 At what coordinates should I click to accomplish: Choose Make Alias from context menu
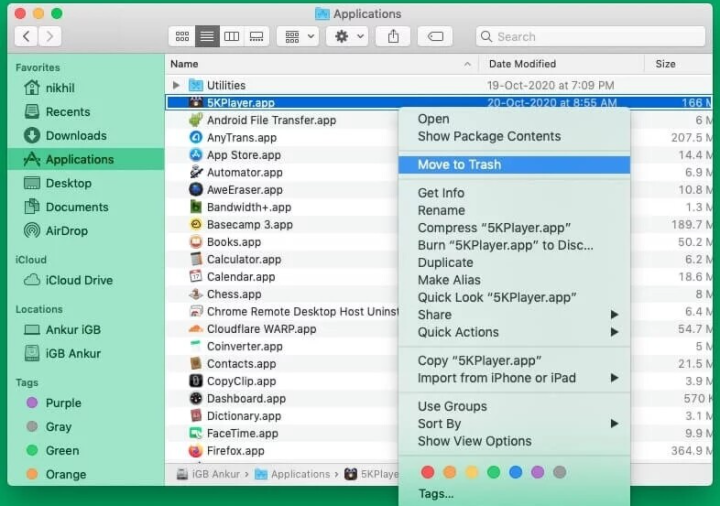tap(514, 280)
